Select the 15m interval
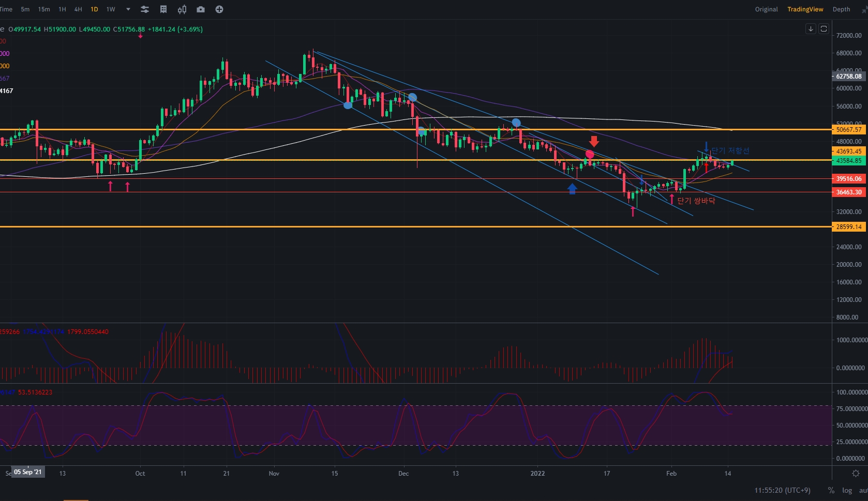Viewport: 868px width, 501px height. [x=44, y=9]
